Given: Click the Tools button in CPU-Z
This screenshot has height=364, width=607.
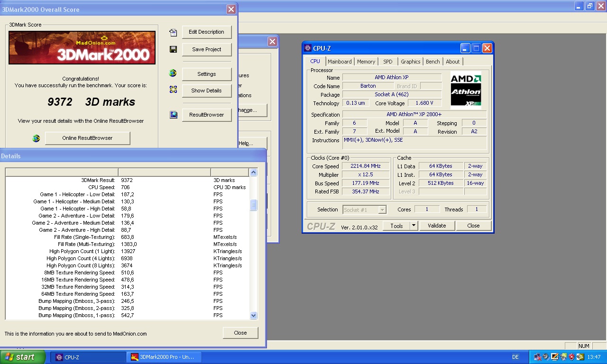Looking at the screenshot, I should point(396,226).
